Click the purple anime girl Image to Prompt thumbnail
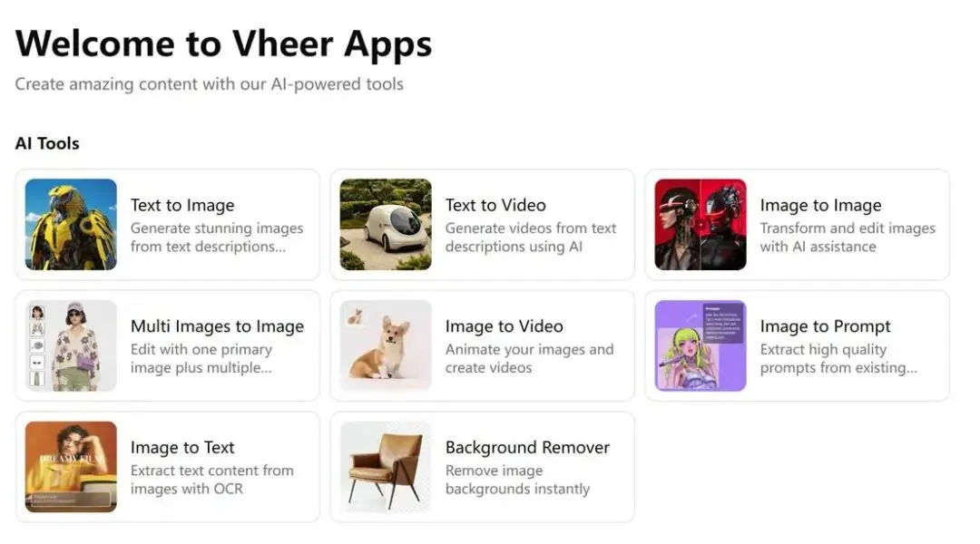This screenshot has height=544, width=980. click(x=701, y=345)
